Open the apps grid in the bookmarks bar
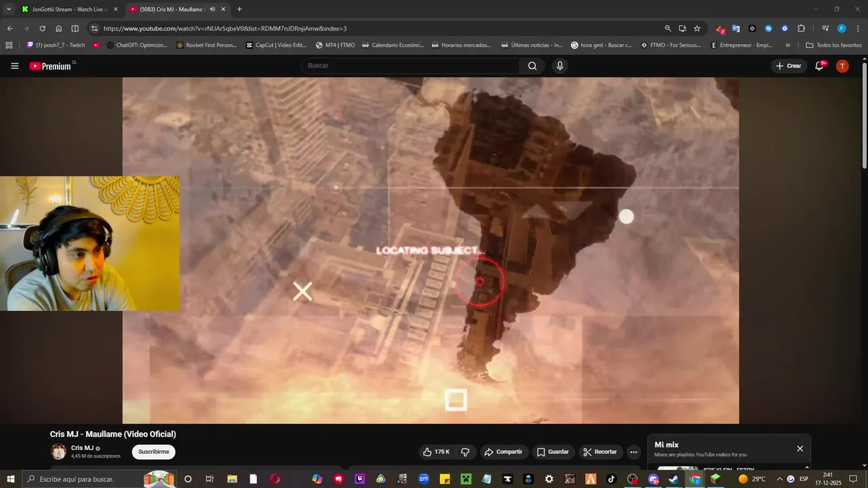Image resolution: width=868 pixels, height=488 pixels. (9, 45)
